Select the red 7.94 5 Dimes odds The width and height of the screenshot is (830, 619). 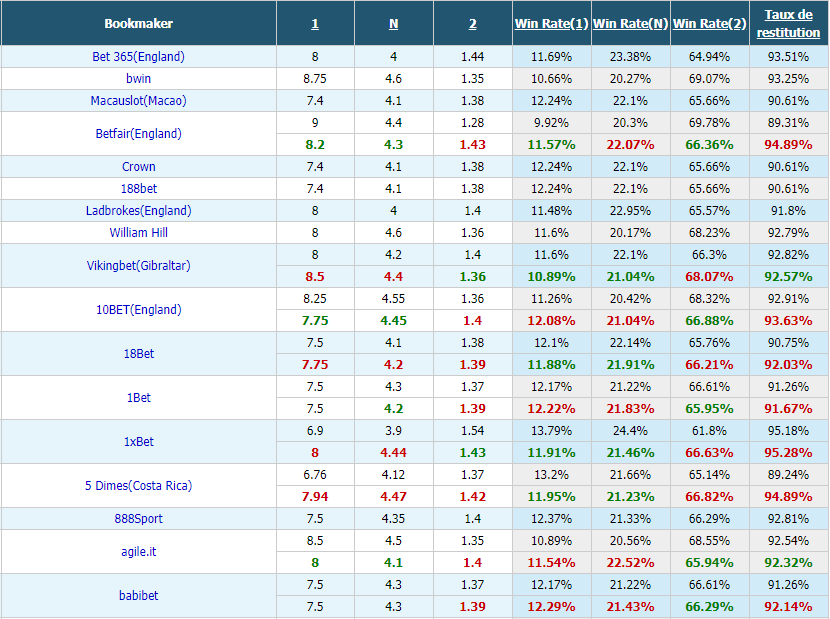pyautogui.click(x=315, y=497)
